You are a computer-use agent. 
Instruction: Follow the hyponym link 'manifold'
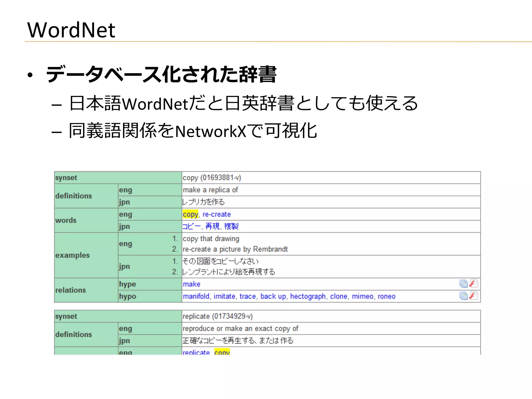(x=196, y=296)
